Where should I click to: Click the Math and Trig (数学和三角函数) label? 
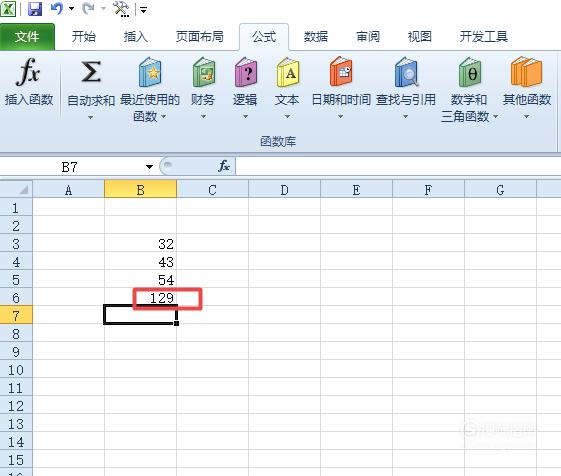tap(469, 108)
